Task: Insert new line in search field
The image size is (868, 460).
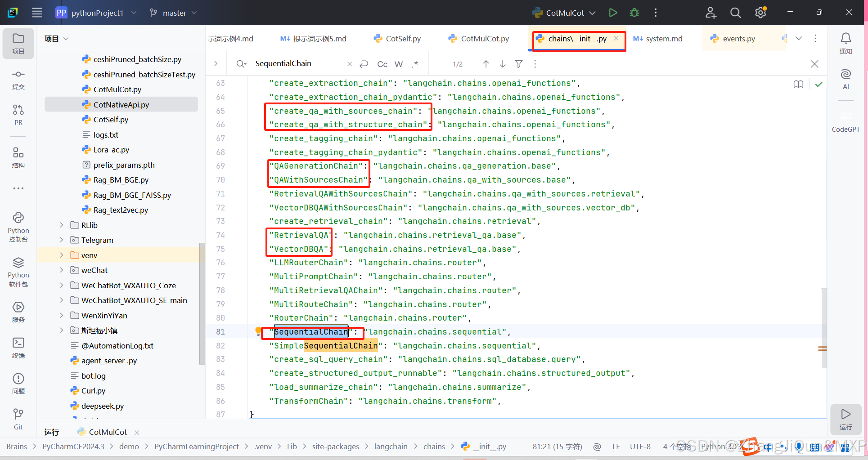Action: click(364, 64)
